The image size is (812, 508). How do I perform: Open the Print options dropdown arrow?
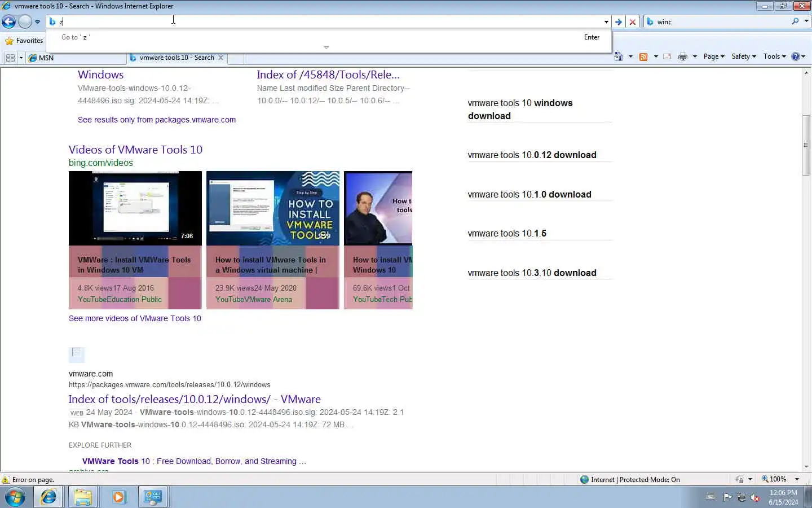coord(695,56)
